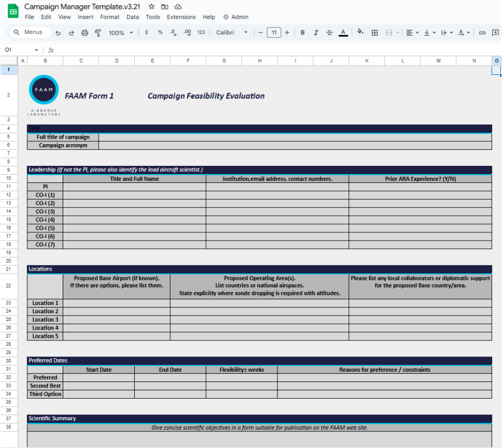Open the Format menu
The image size is (502, 448).
(x=109, y=17)
